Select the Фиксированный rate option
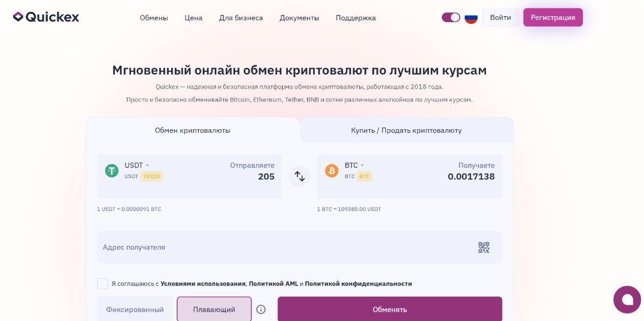The image size is (644, 321). [135, 309]
